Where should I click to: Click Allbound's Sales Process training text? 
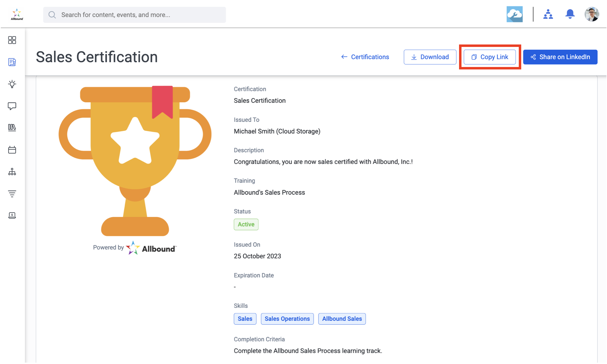click(269, 192)
